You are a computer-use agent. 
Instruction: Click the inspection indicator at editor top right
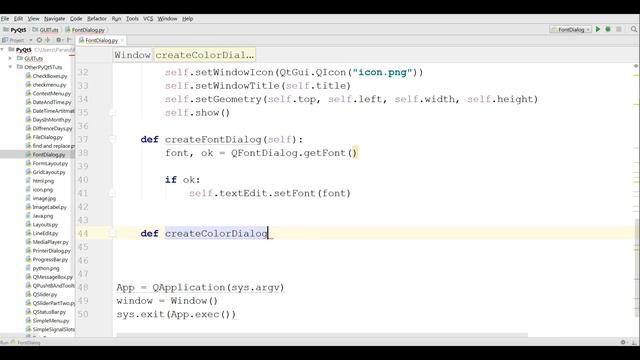click(636, 66)
